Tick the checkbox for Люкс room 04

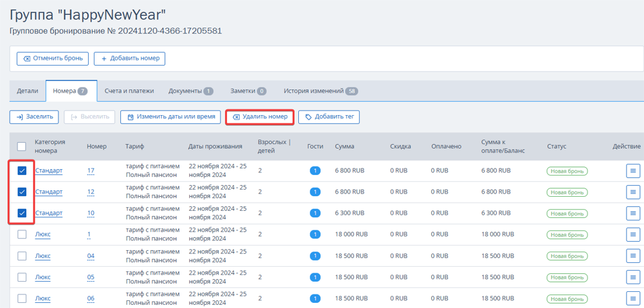click(x=22, y=256)
